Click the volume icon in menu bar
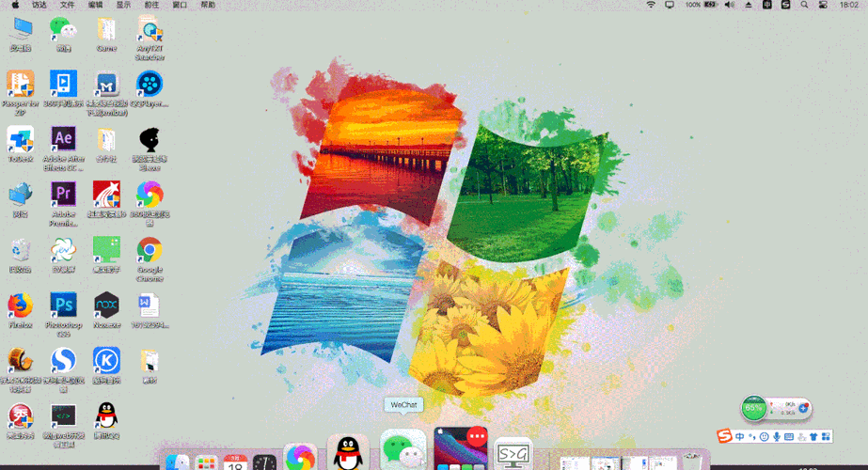 [x=730, y=5]
